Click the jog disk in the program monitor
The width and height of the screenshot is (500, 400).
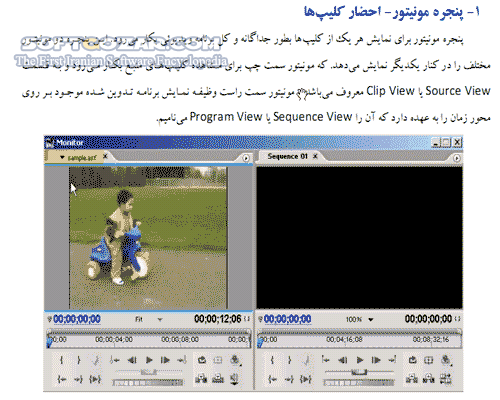point(359,383)
